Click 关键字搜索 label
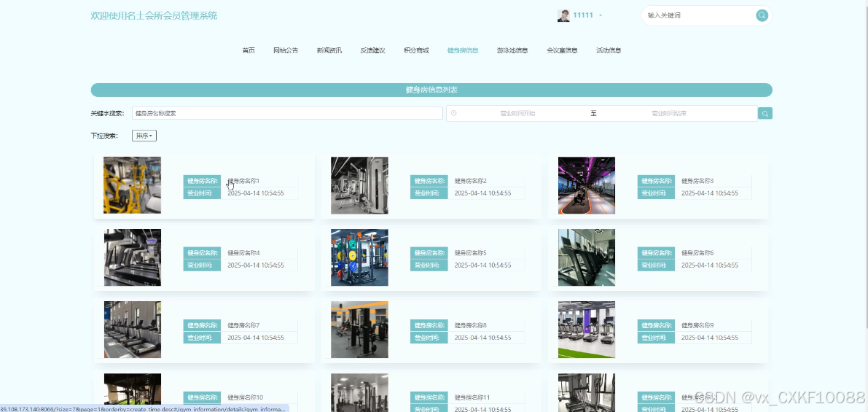Viewport: 868px width, 412px height. 107,114
